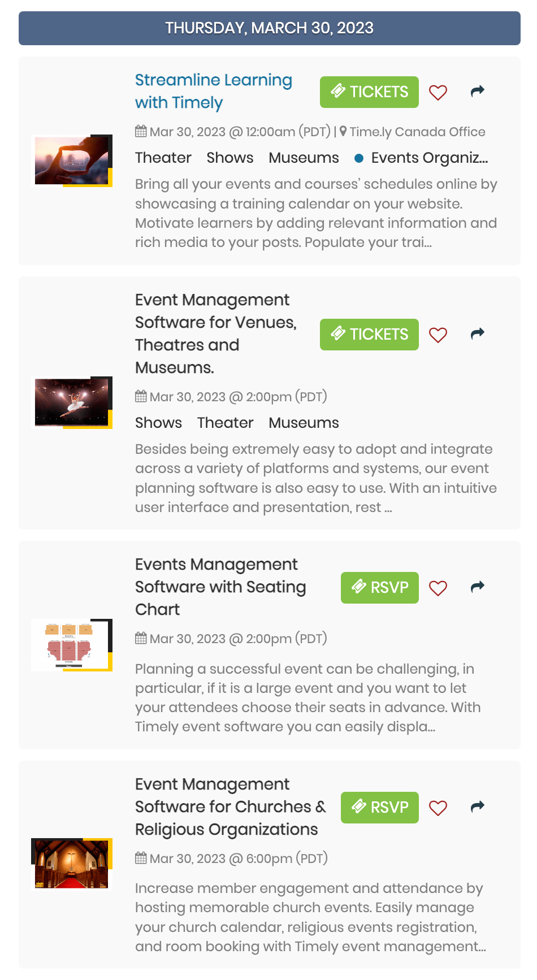The height and width of the screenshot is (980, 537).
Task: Click share arrow for Seating Chart event
Action: [478, 587]
